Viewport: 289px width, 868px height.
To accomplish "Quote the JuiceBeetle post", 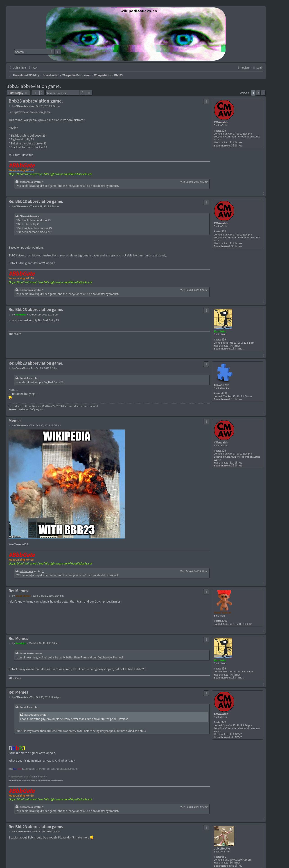I will [x=206, y=828].
